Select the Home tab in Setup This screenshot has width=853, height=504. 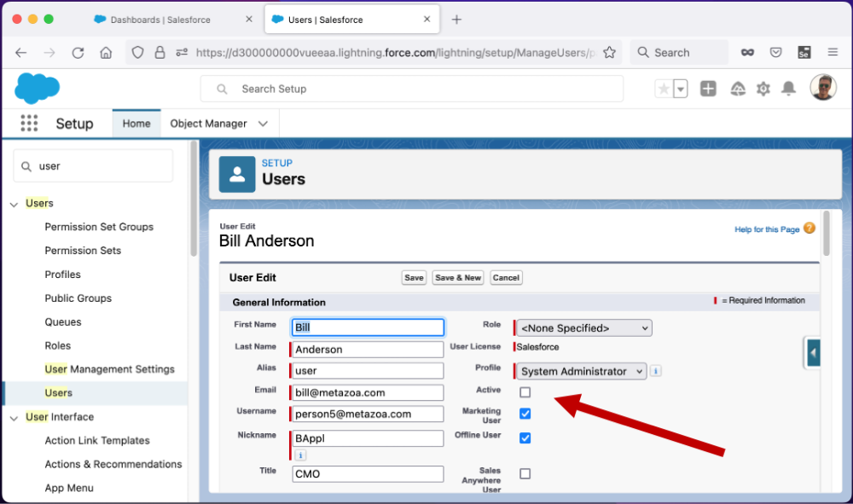pyautogui.click(x=136, y=123)
